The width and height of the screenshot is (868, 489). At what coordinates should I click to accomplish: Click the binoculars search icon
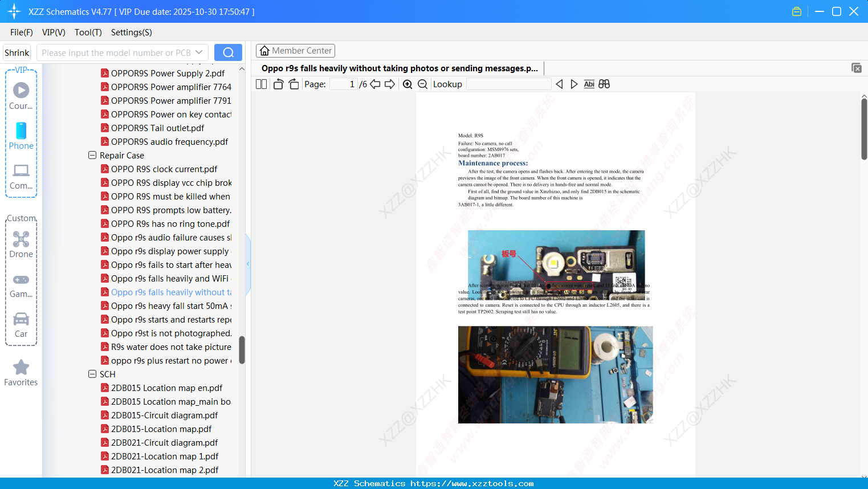[x=604, y=84]
